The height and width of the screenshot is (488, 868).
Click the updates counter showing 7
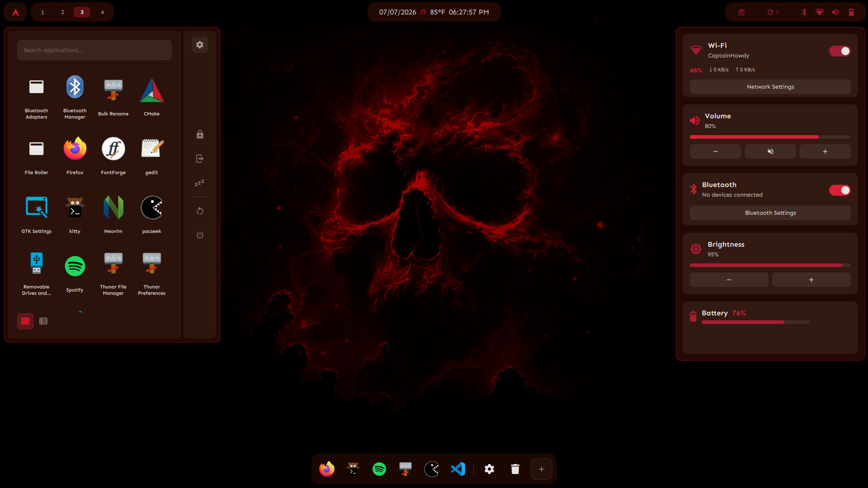[x=773, y=12]
